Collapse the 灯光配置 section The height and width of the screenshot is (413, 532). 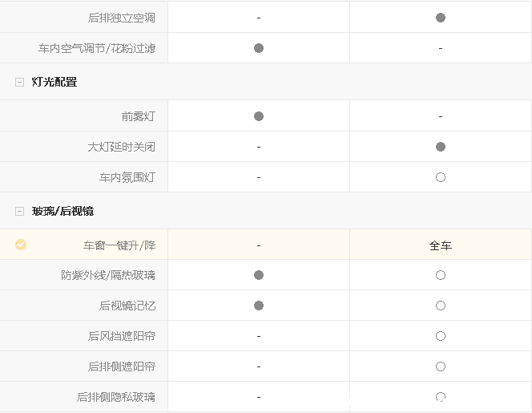click(x=19, y=82)
